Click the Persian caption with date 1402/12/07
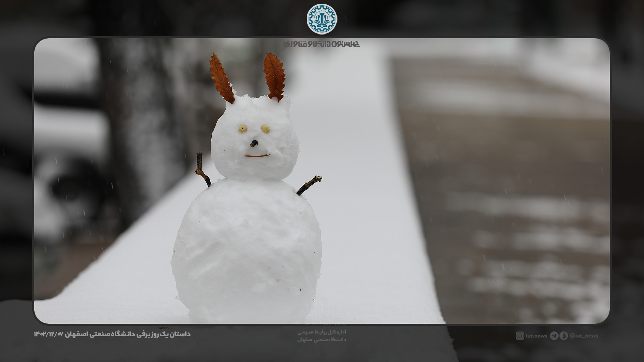Viewport: 644px width, 362px height. click(x=112, y=334)
